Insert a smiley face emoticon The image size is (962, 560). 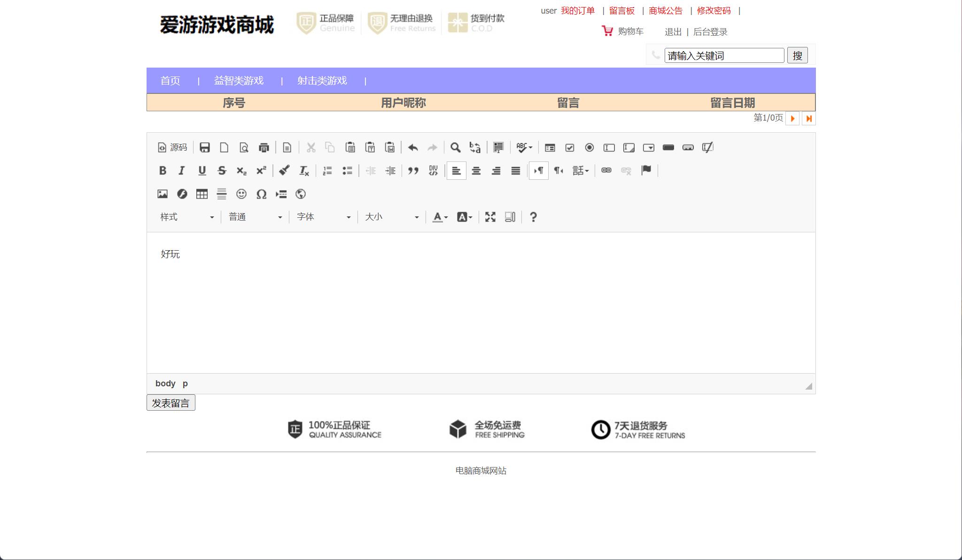[241, 194]
